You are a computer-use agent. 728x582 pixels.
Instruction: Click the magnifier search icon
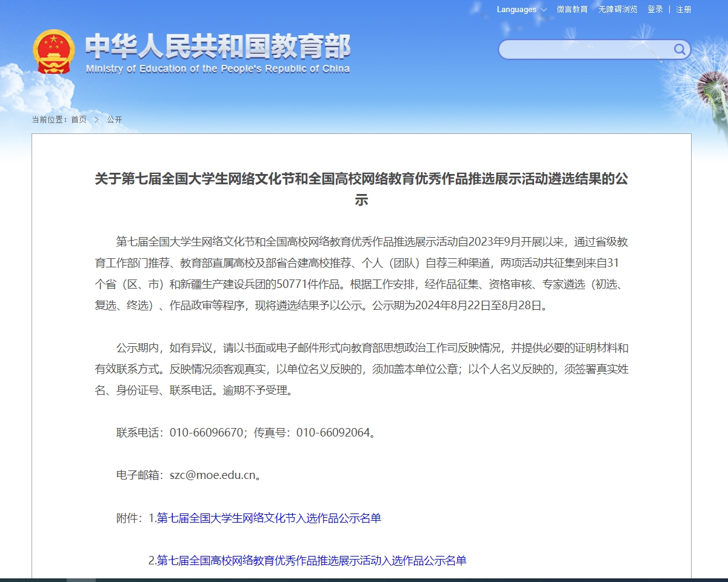(x=680, y=49)
